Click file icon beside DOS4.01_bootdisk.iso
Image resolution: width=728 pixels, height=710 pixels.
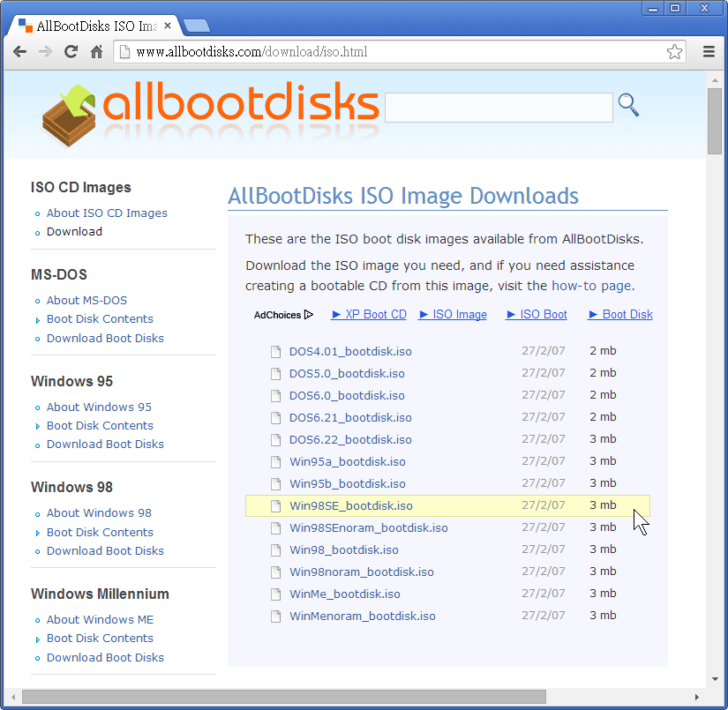pyautogui.click(x=276, y=352)
